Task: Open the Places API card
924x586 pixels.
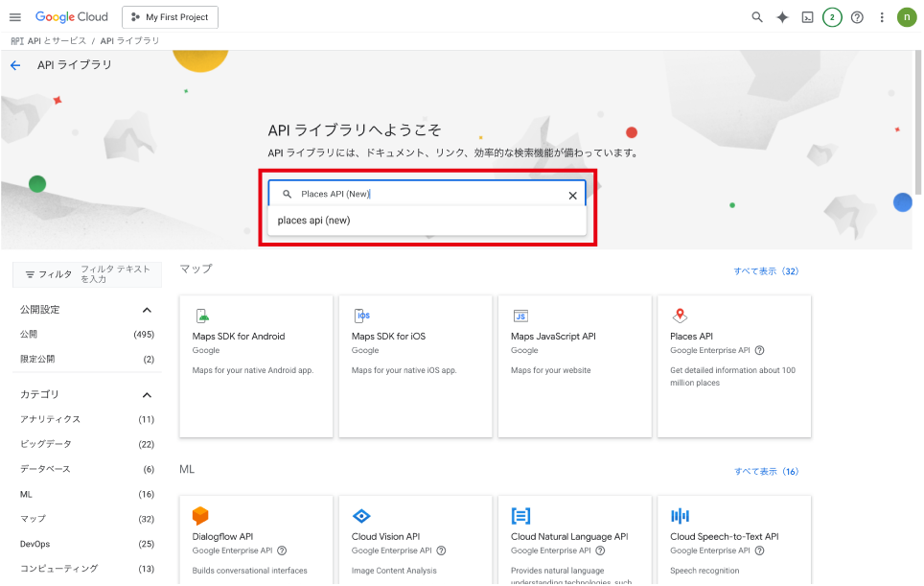Action: [x=733, y=365]
